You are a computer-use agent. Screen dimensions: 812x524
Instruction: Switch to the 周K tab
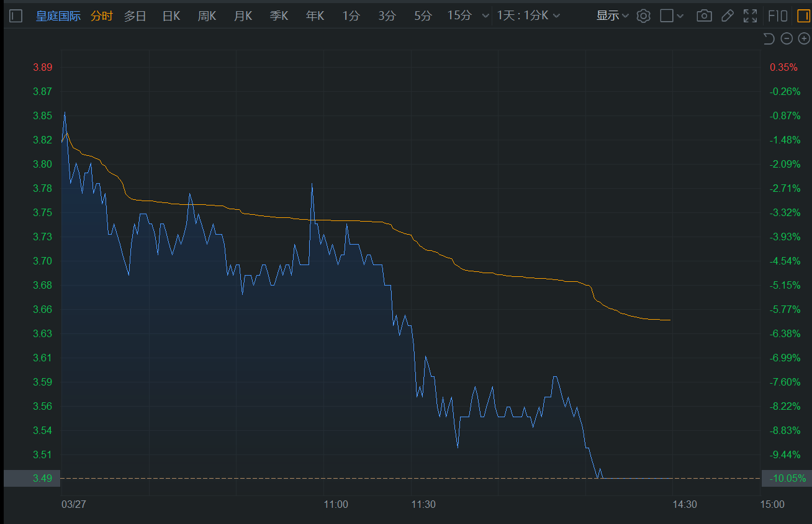point(207,16)
